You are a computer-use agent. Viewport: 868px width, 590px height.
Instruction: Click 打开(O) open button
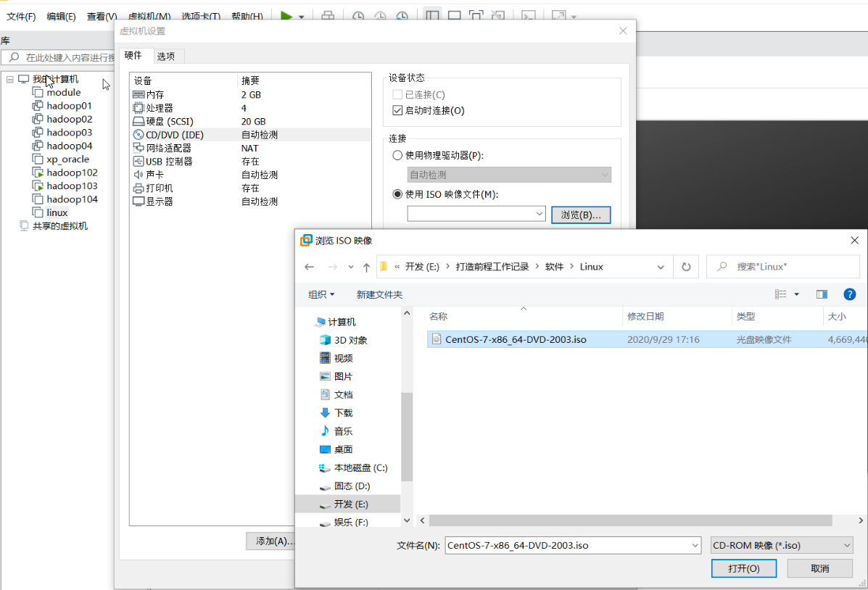coord(743,568)
